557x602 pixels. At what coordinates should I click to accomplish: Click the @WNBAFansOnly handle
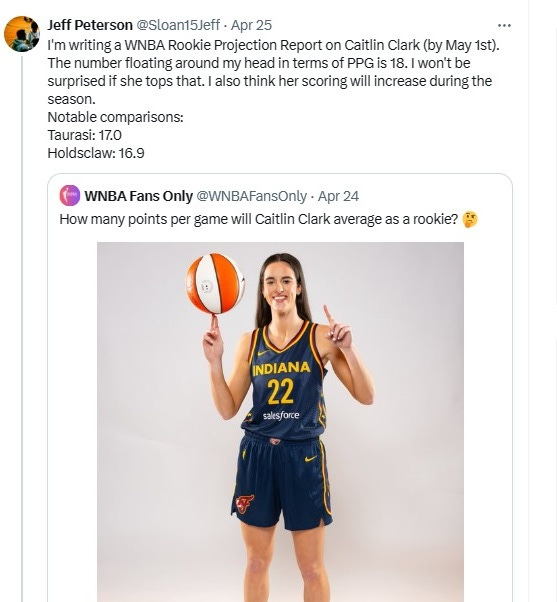252,196
